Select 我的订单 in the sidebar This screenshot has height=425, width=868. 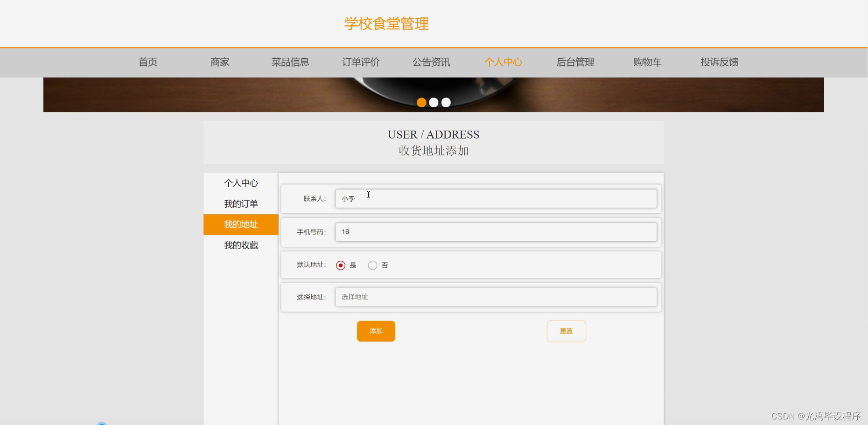click(241, 203)
